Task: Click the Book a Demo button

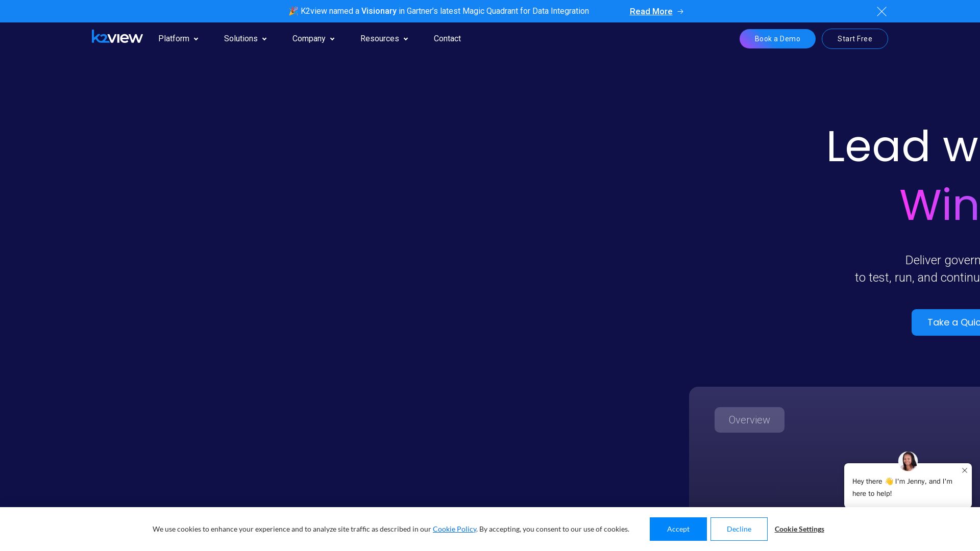Action: 777,39
